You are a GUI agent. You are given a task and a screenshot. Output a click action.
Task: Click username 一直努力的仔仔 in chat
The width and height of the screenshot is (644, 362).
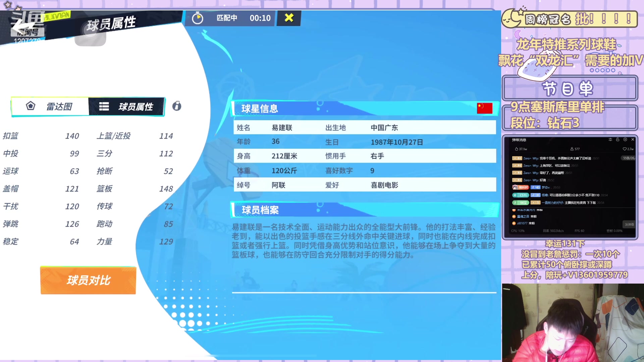tap(552, 202)
